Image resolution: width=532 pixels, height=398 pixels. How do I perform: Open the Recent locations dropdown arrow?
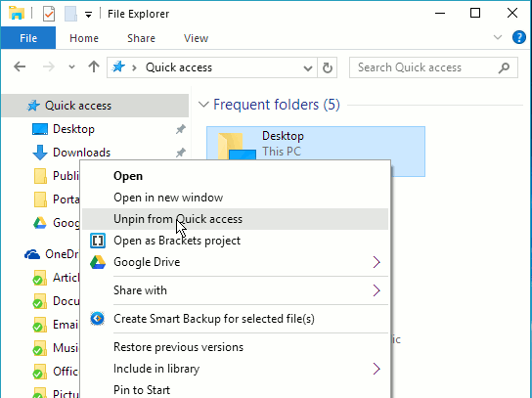click(x=71, y=67)
